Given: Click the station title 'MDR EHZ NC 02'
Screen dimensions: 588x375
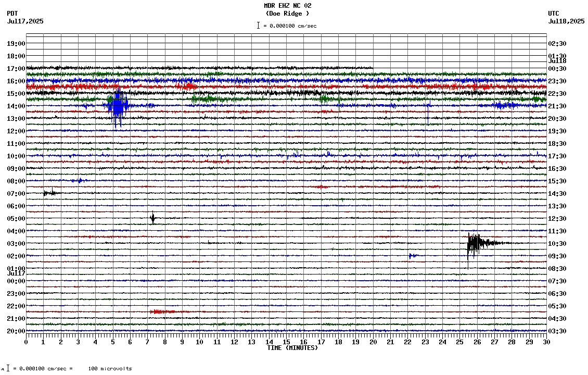Looking at the screenshot, I should tap(287, 6).
